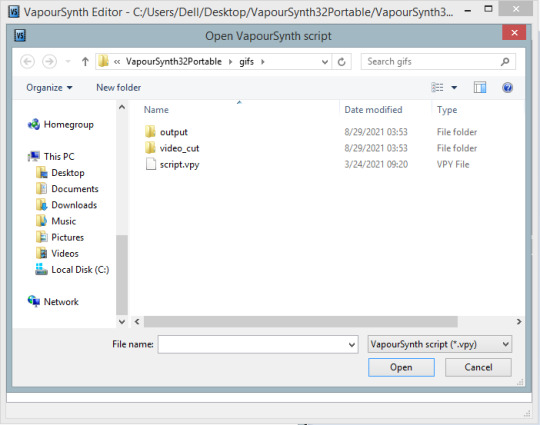Open File name dropdown arrow
540x425 pixels.
pos(352,344)
